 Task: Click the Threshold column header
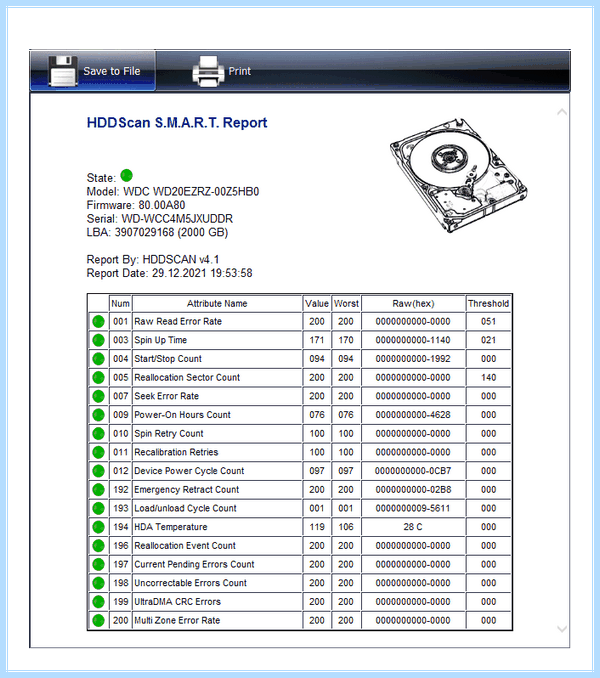[x=488, y=304]
